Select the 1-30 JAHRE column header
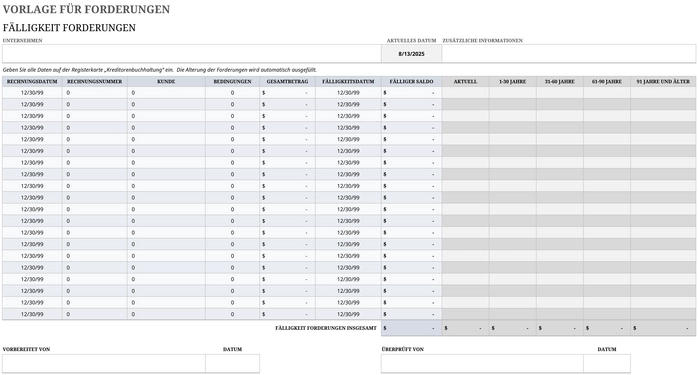Image resolution: width=698 pixels, height=375 pixels. tap(512, 82)
